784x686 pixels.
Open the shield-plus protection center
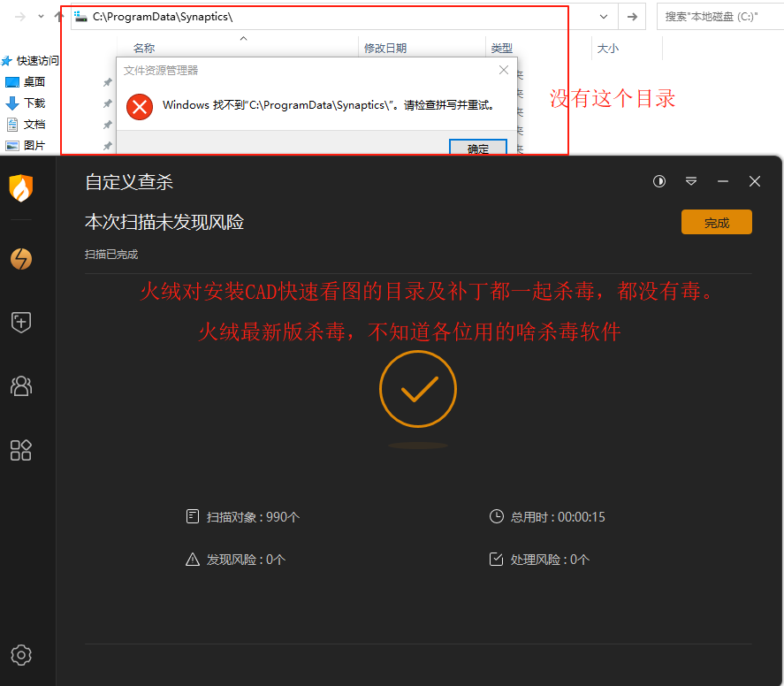(21, 323)
